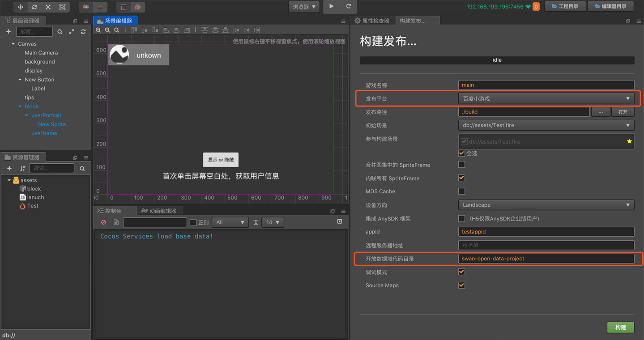This screenshot has width=644, height=340.
Task: Align selected nodes to left
Action: (x=166, y=30)
